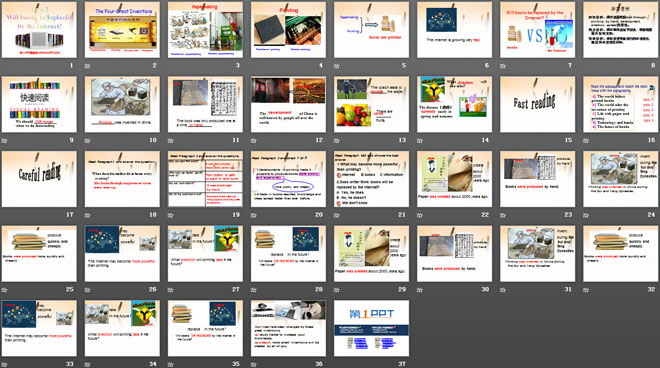Screen dimensions: 660x368
Task: Select slide 37 '1PPT' thumbnail
Action: (371, 328)
